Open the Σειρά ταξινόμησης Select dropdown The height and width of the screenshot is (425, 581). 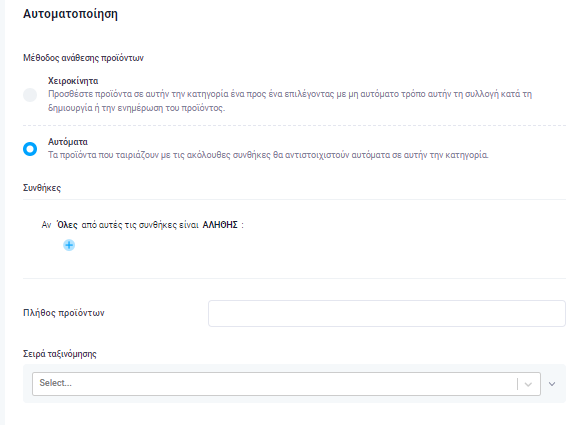click(286, 384)
